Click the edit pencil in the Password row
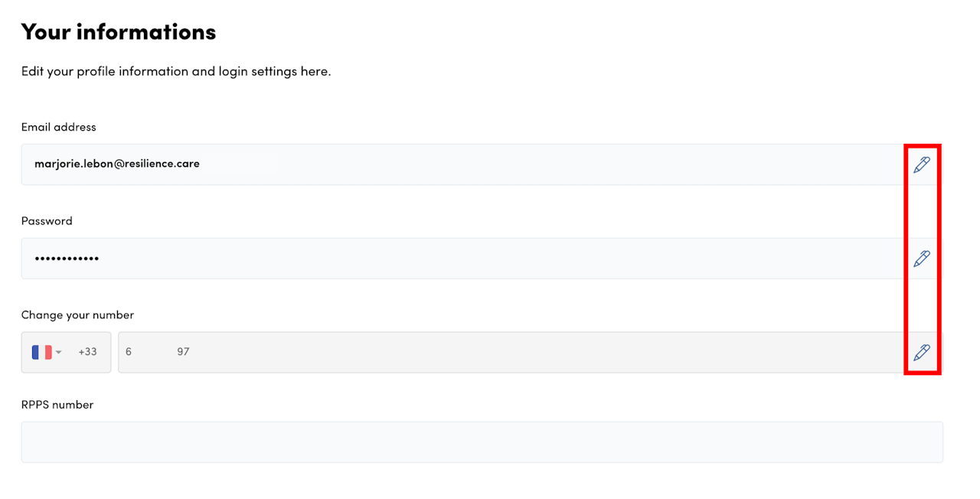980x499 pixels. pyautogui.click(x=922, y=259)
